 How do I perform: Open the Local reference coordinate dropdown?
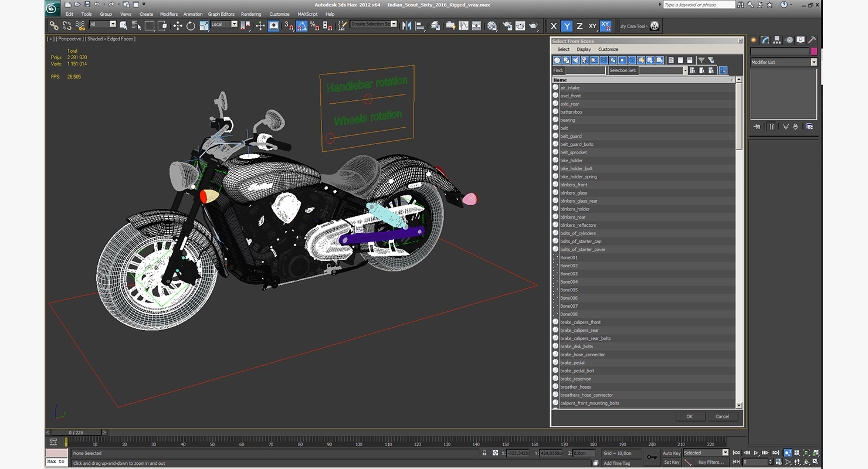tap(224, 24)
